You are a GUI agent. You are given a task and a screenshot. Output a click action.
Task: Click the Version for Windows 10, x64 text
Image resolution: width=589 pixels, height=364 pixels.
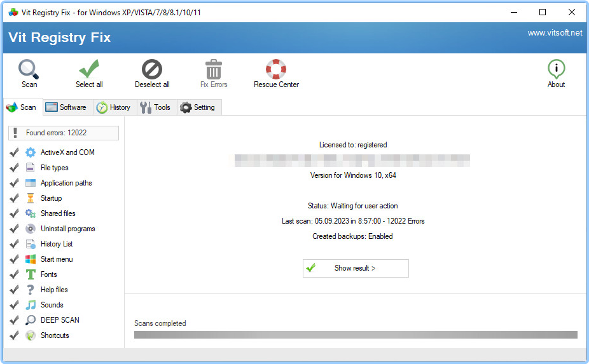pyautogui.click(x=353, y=175)
